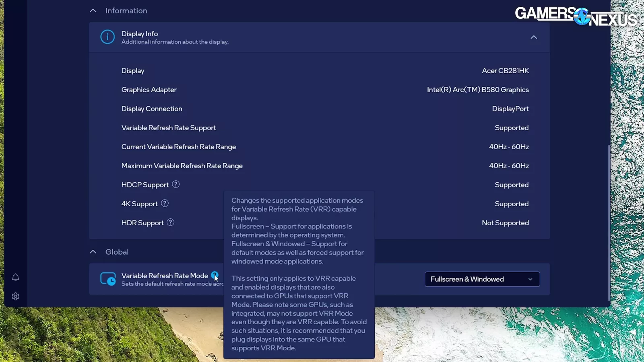Click the HDR Not Supported status value
The height and width of the screenshot is (362, 644).
click(x=505, y=222)
